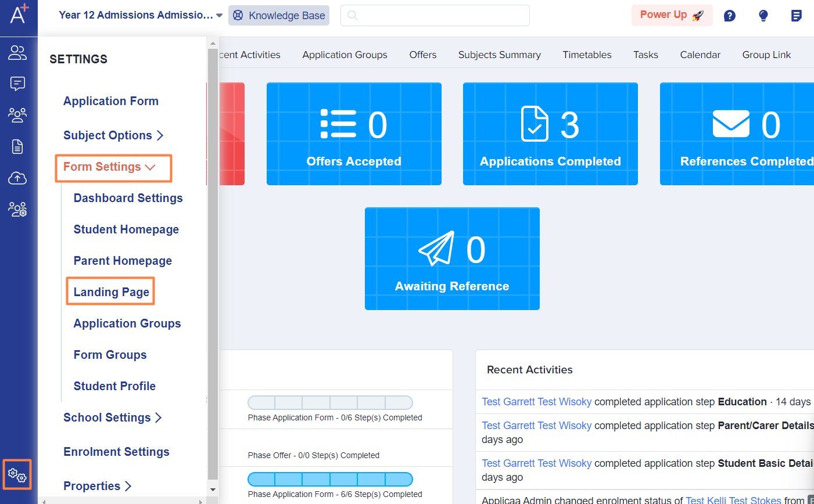Open the Knowledge Base link
Viewport: 814px width, 504px height.
[279, 16]
